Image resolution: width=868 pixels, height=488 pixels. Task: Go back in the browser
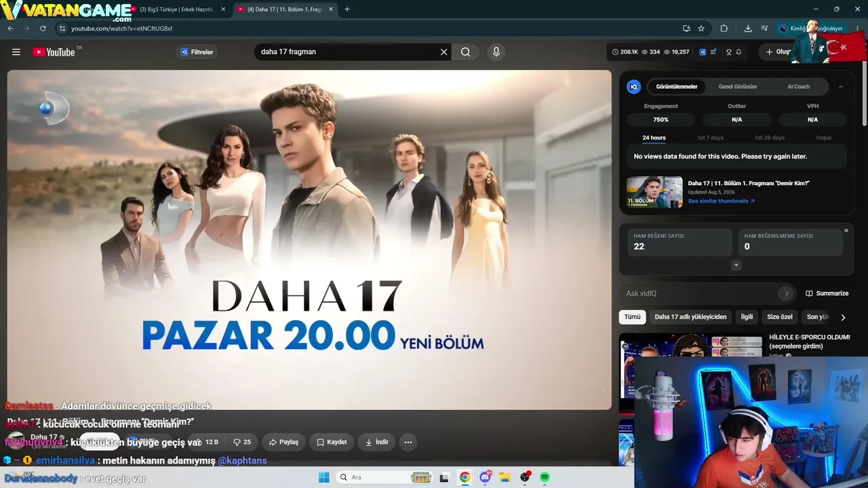pyautogui.click(x=10, y=28)
